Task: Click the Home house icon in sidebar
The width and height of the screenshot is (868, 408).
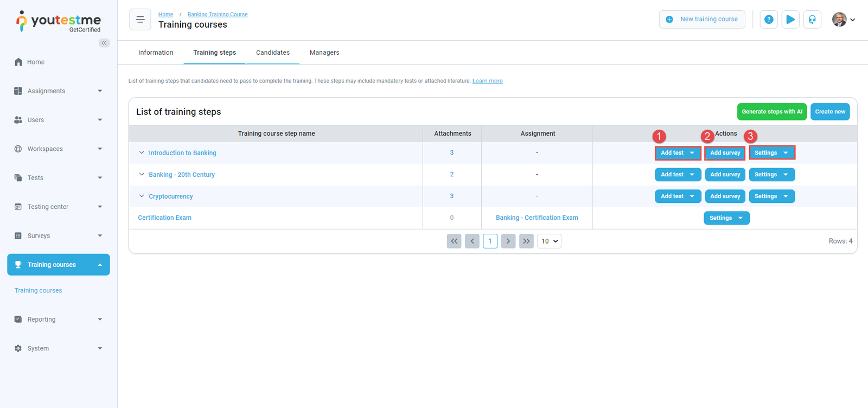Action: coord(18,62)
